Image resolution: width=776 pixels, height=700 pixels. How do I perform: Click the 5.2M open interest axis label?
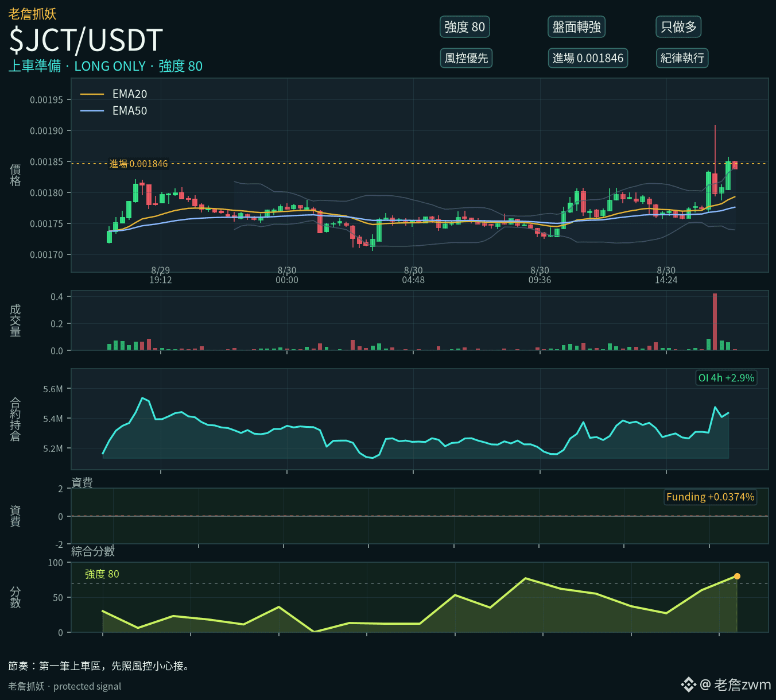click(x=53, y=448)
